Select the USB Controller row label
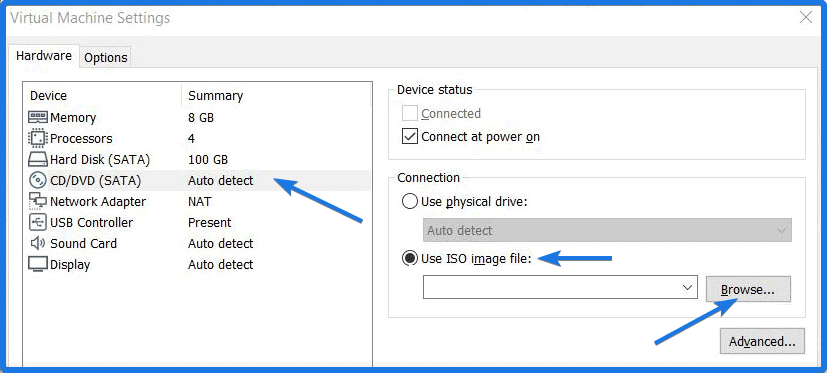 [92, 223]
